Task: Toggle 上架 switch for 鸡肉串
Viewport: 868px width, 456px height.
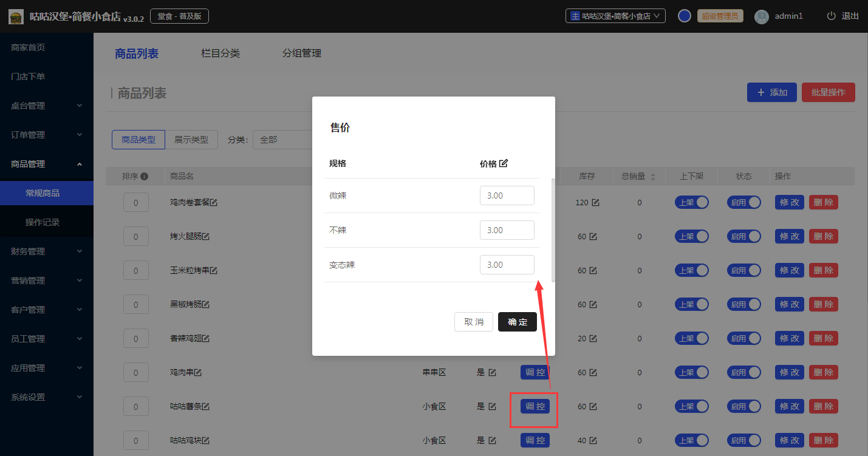Action: point(692,373)
